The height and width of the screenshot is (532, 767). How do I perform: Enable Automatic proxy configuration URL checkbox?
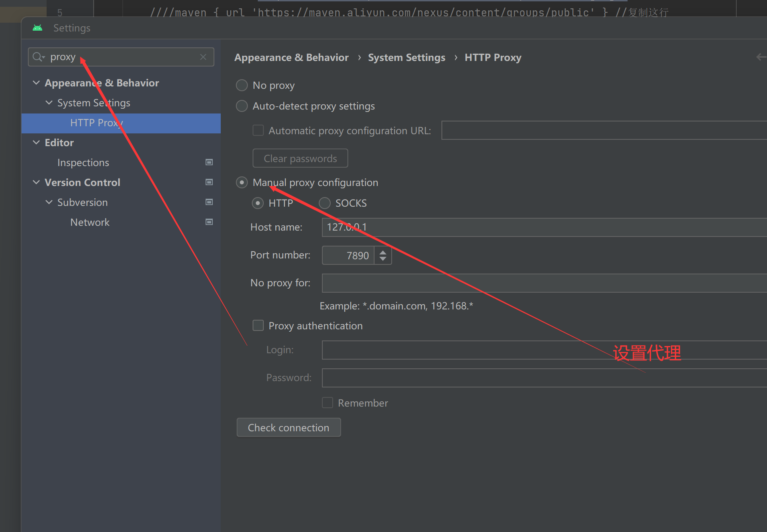[x=258, y=131]
